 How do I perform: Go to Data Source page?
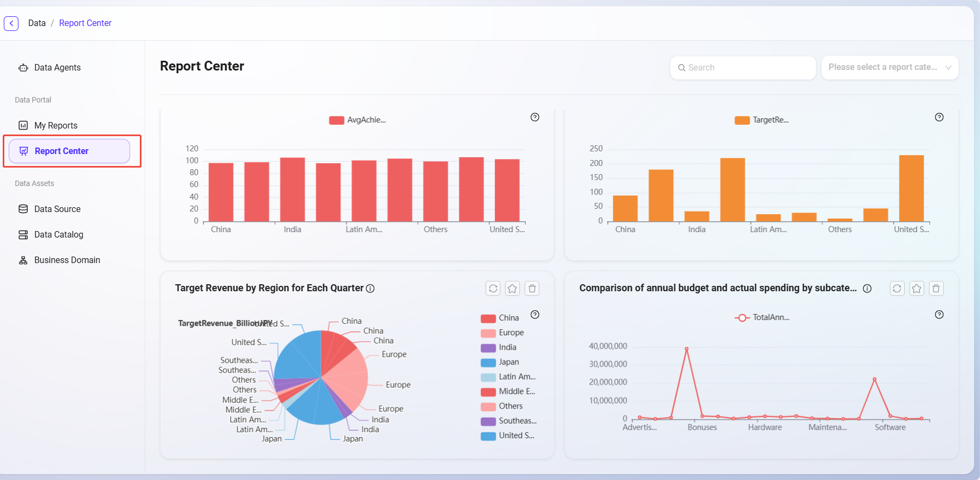(57, 209)
